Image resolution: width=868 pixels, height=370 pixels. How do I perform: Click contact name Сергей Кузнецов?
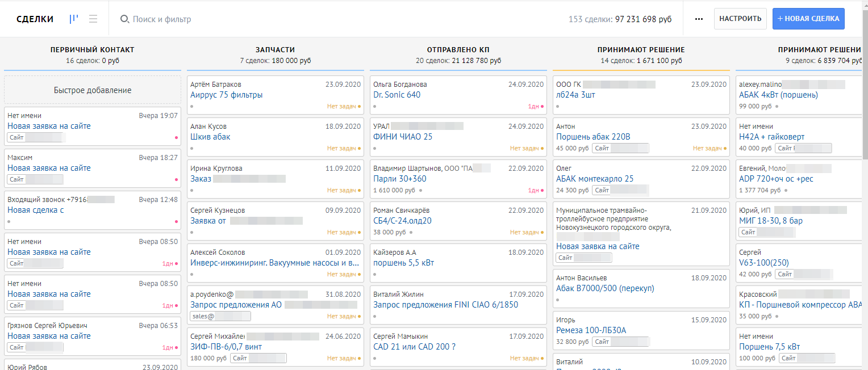click(218, 211)
